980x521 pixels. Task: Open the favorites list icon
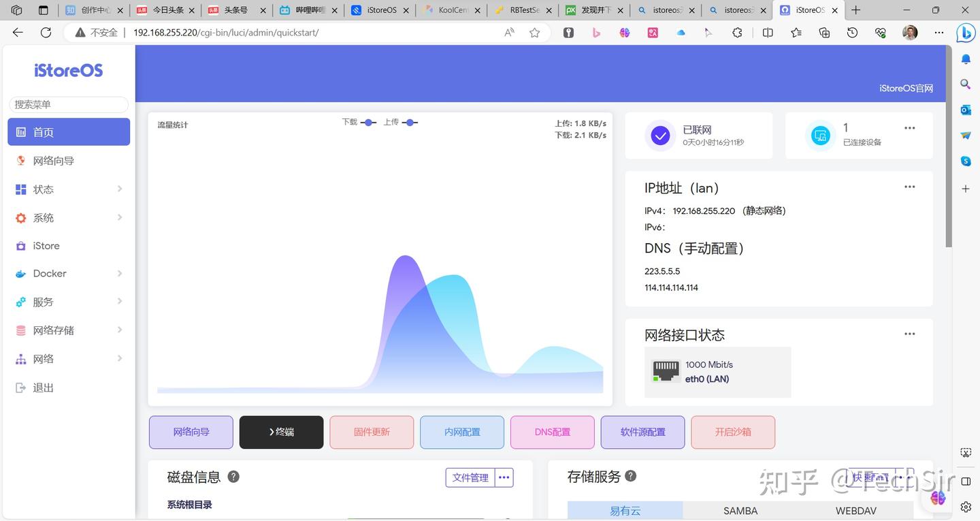tap(796, 33)
